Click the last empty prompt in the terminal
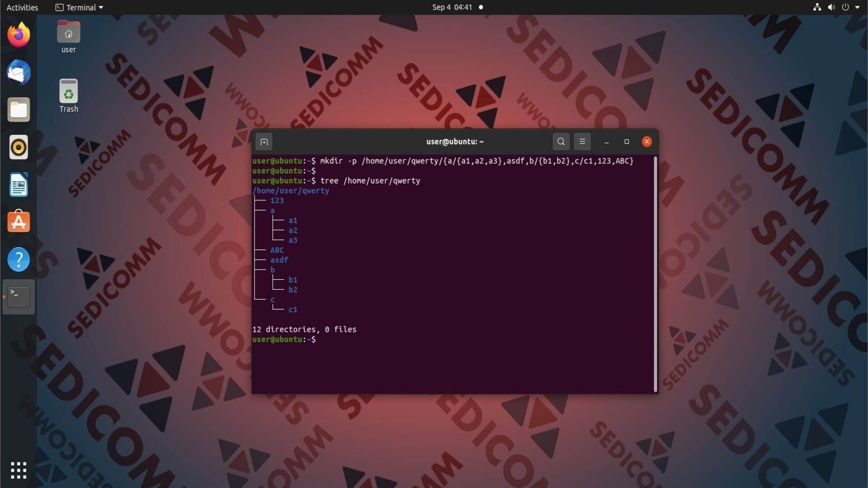Viewport: 868px width, 488px height. click(284, 339)
